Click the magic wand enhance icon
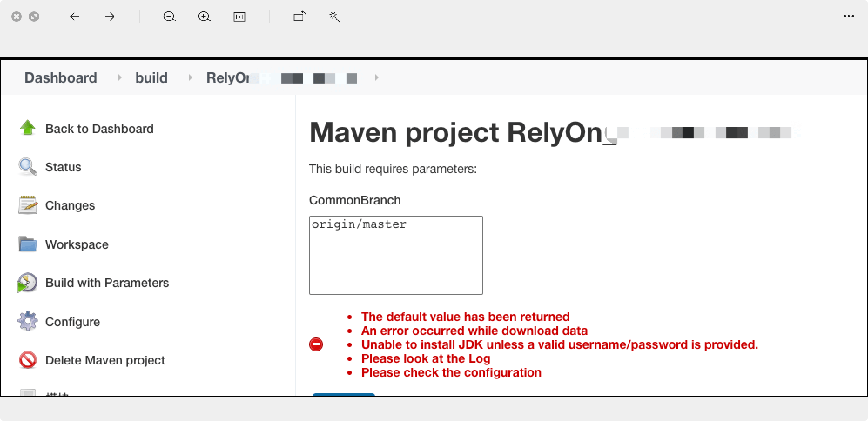This screenshot has height=421, width=868. coord(334,17)
